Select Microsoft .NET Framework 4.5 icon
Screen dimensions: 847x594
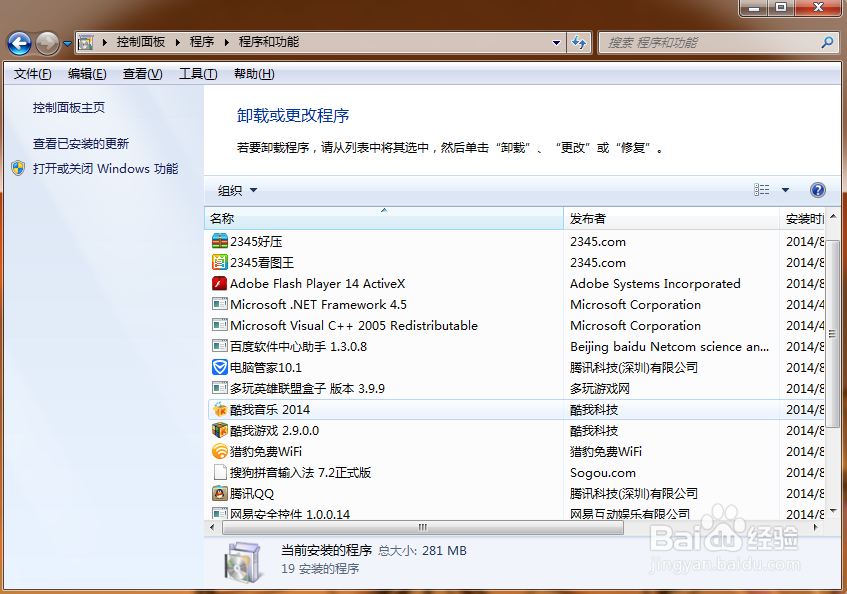pos(220,304)
